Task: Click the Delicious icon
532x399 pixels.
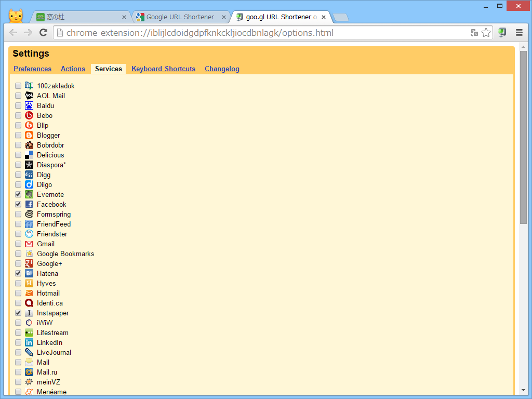Action: tap(29, 155)
